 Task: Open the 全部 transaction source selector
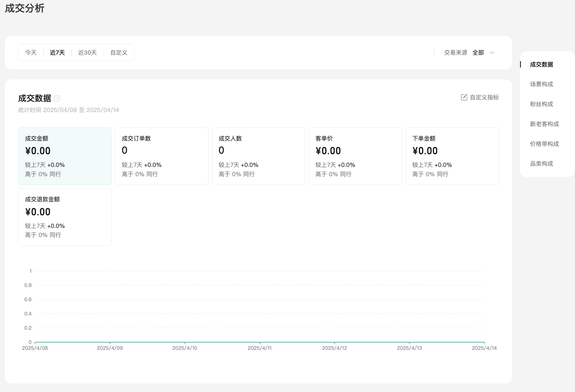click(x=478, y=53)
